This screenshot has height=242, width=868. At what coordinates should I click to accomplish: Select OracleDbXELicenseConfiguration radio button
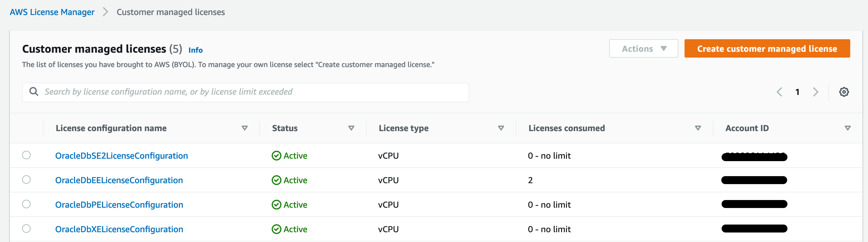coord(26,229)
